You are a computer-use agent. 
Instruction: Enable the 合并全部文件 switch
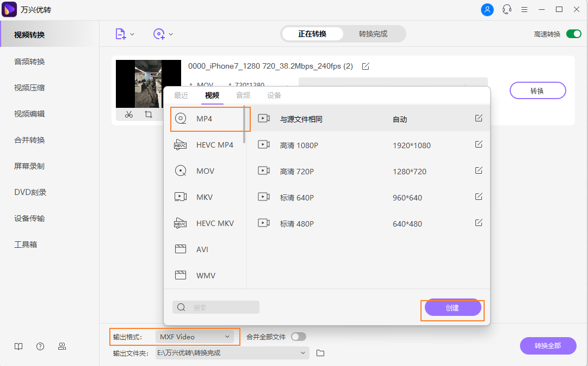tap(298, 337)
